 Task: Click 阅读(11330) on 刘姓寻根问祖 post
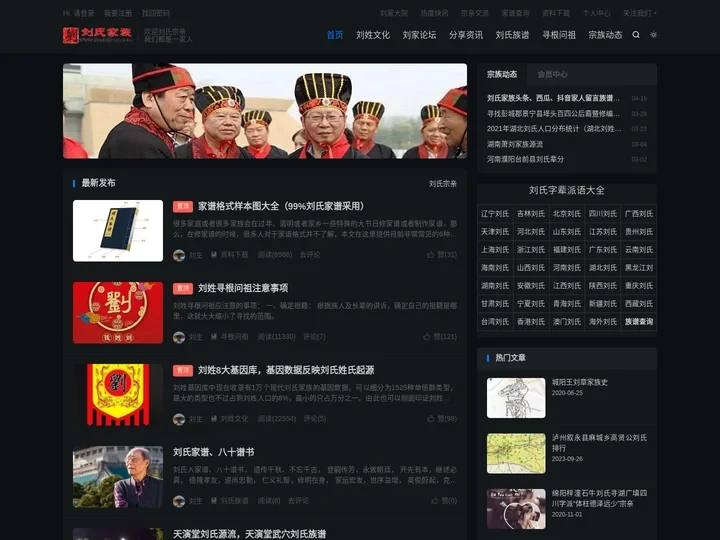point(276,337)
